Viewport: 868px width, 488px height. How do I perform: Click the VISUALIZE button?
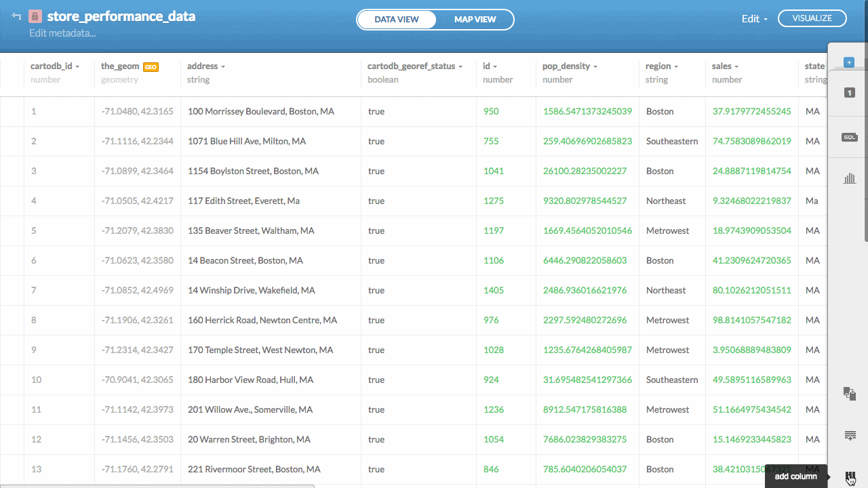point(812,18)
